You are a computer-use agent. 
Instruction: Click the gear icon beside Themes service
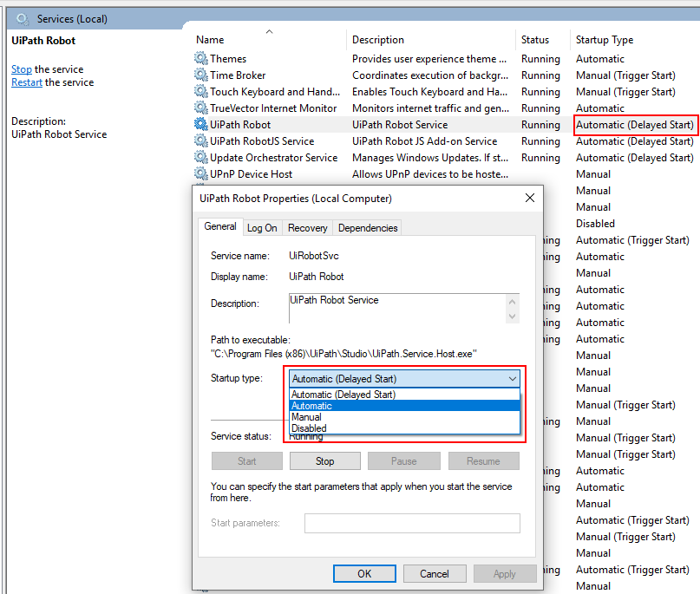pos(201,58)
